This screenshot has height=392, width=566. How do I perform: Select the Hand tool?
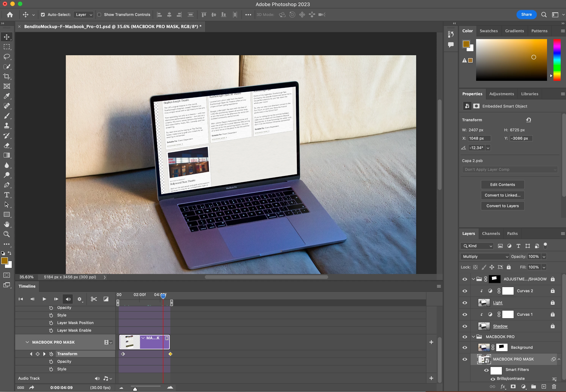point(7,224)
